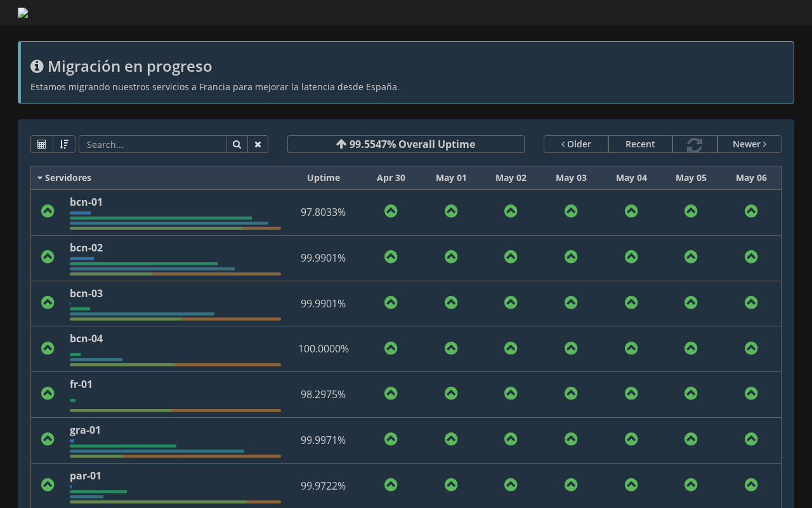This screenshot has width=812, height=508.
Task: Click the refresh arrows icon
Action: (695, 144)
